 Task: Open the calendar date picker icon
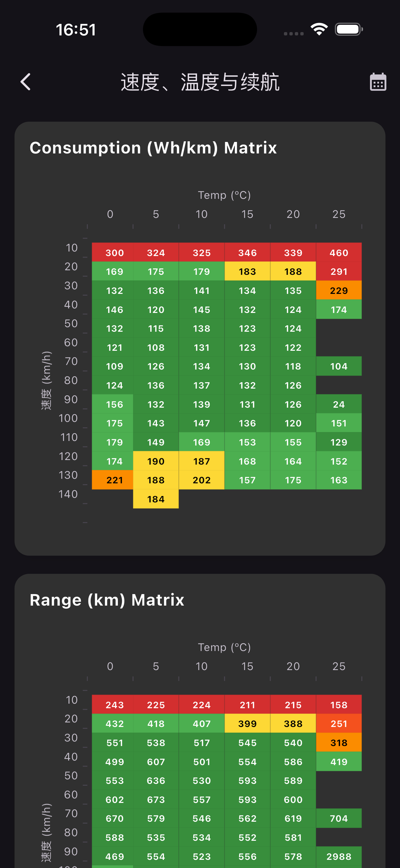[x=378, y=82]
